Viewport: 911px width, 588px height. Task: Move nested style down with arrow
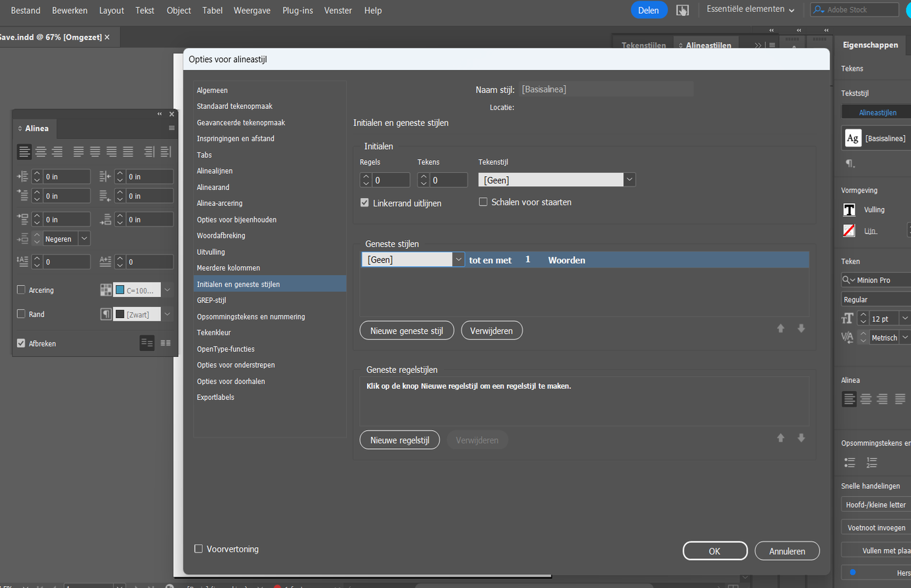point(801,329)
